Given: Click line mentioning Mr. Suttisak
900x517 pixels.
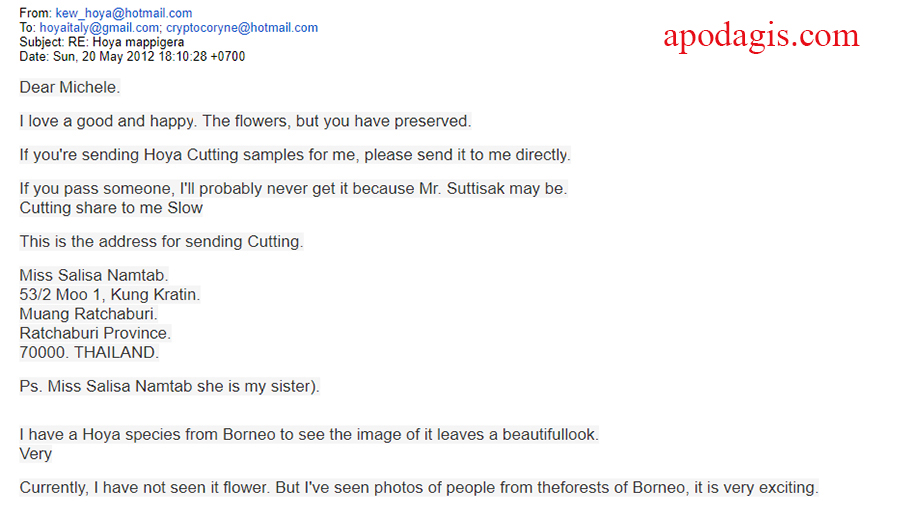Looking at the screenshot, I should [x=293, y=188].
